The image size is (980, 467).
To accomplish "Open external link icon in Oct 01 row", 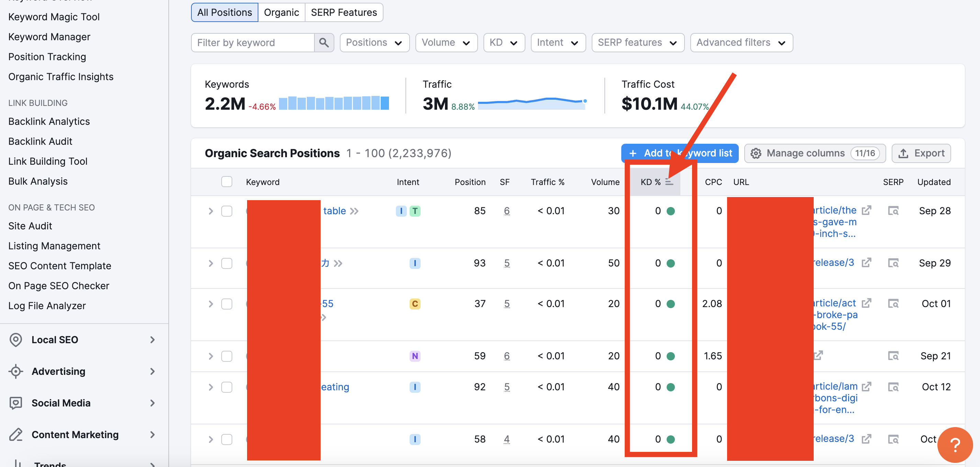I will click(867, 303).
